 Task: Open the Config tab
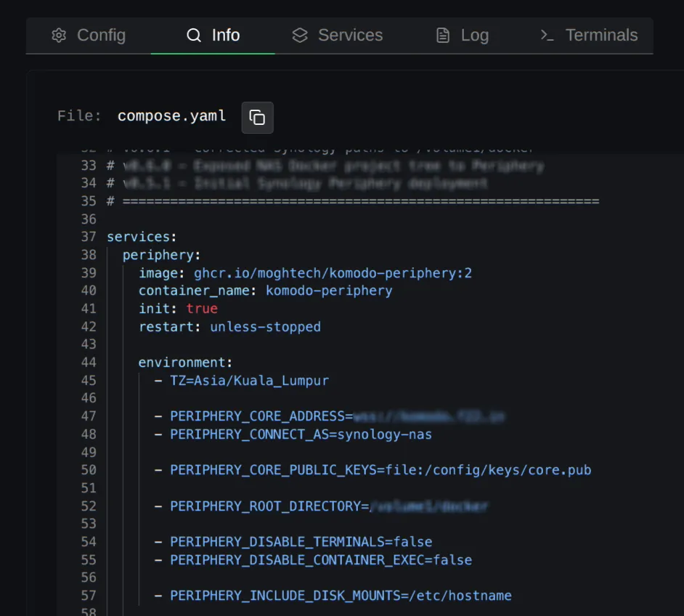[x=89, y=36]
